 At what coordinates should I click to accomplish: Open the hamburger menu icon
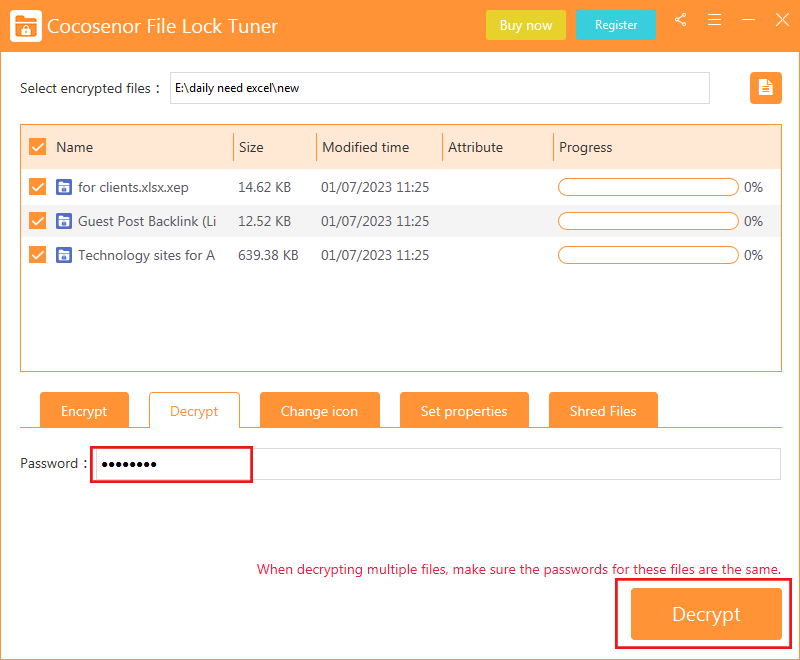click(x=714, y=20)
